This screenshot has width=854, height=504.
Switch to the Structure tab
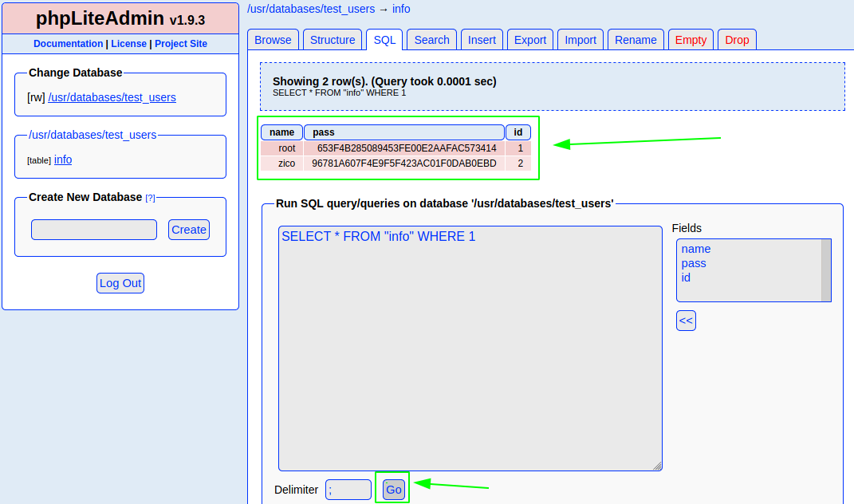click(333, 40)
